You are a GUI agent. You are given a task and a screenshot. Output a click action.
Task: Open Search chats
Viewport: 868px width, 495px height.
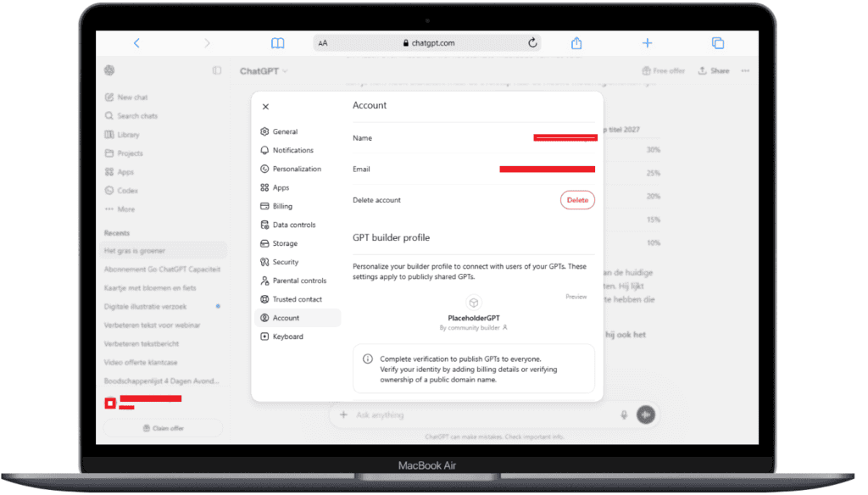[131, 116]
